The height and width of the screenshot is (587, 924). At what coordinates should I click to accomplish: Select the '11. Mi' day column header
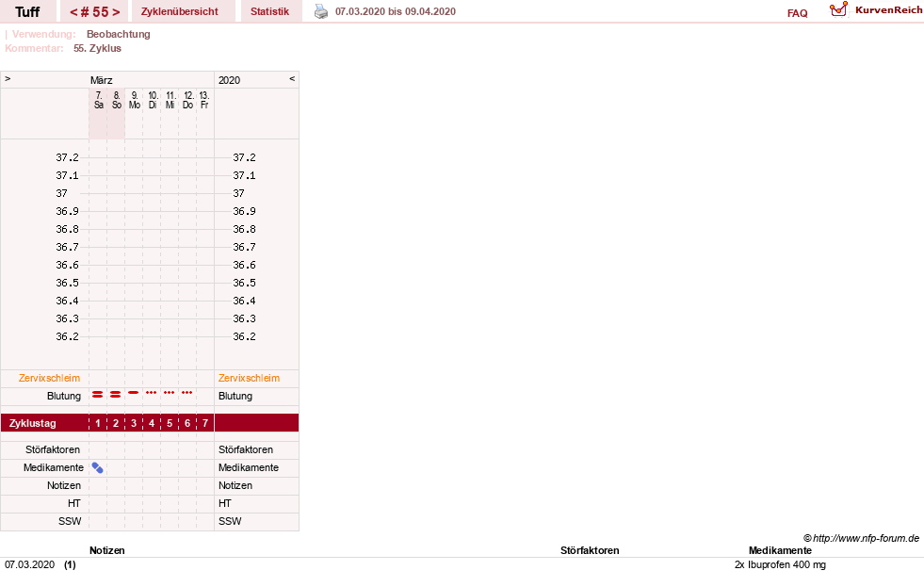[170, 100]
